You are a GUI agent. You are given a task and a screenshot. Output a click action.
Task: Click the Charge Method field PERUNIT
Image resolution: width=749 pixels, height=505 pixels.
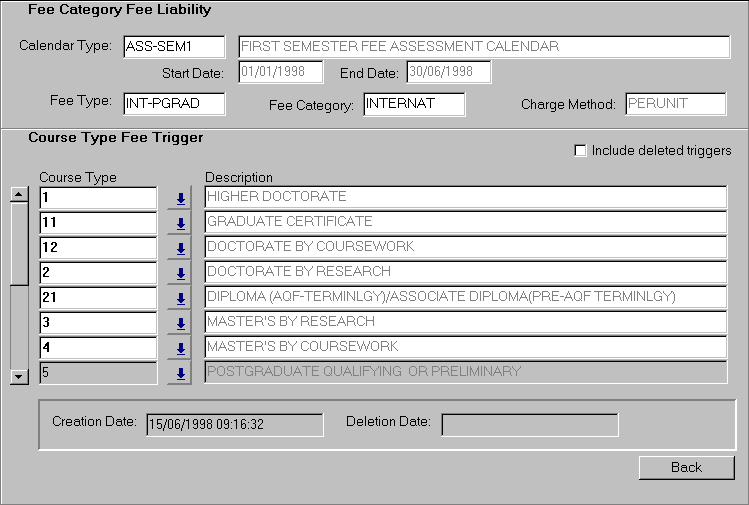(675, 103)
